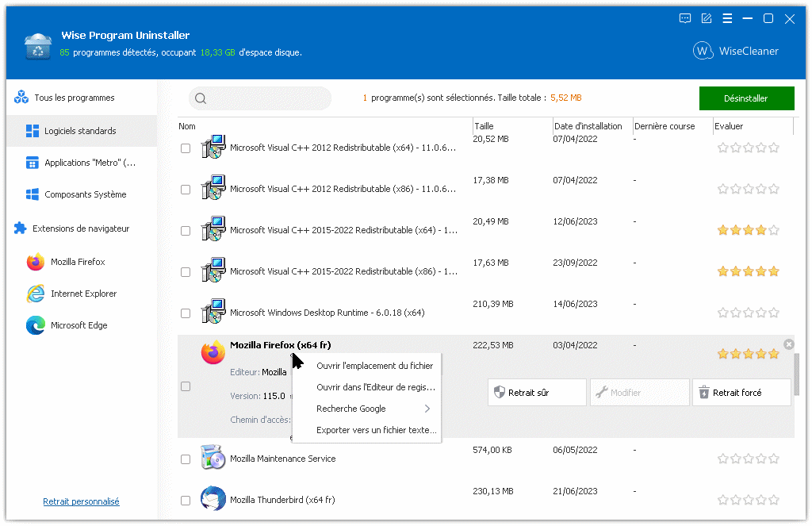Open the hamburger menu icon
Screen dimensions: 812x526
tap(727, 19)
